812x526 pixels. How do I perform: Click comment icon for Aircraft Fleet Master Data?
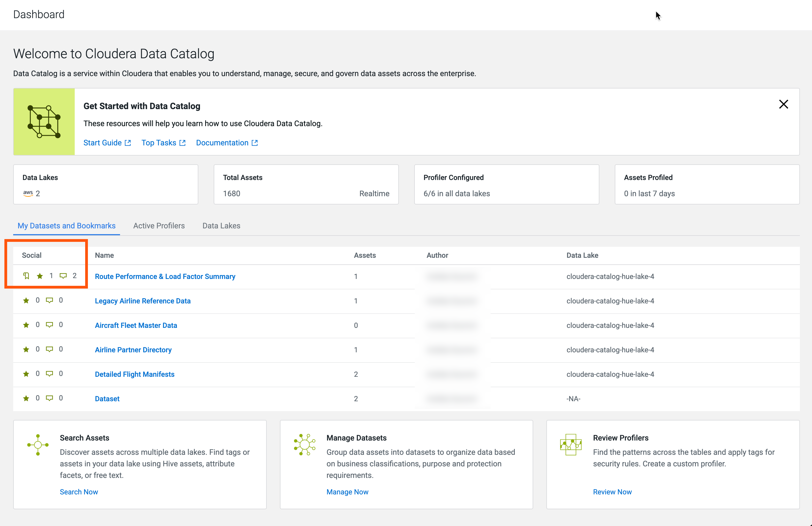tap(49, 325)
